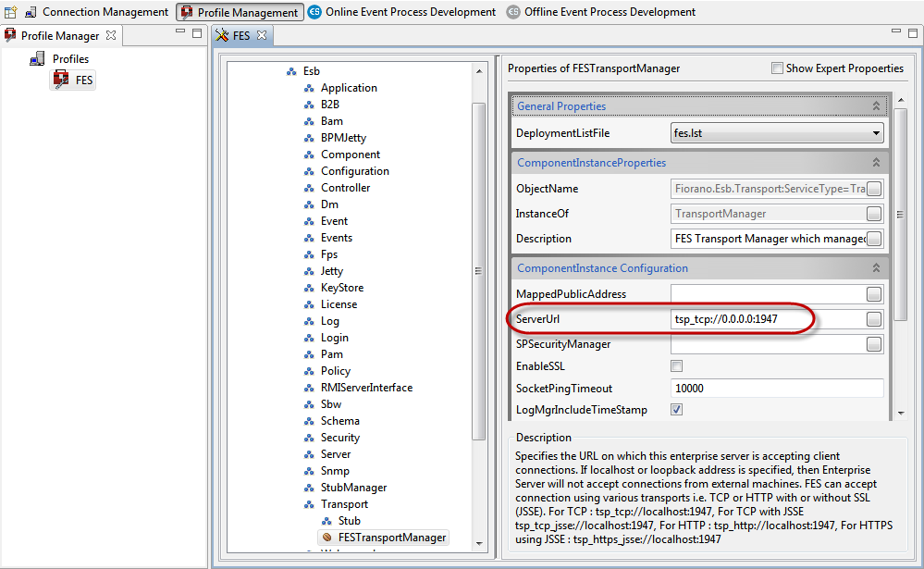The height and width of the screenshot is (569, 924).
Task: Click the Bam node icon
Action: [x=309, y=121]
